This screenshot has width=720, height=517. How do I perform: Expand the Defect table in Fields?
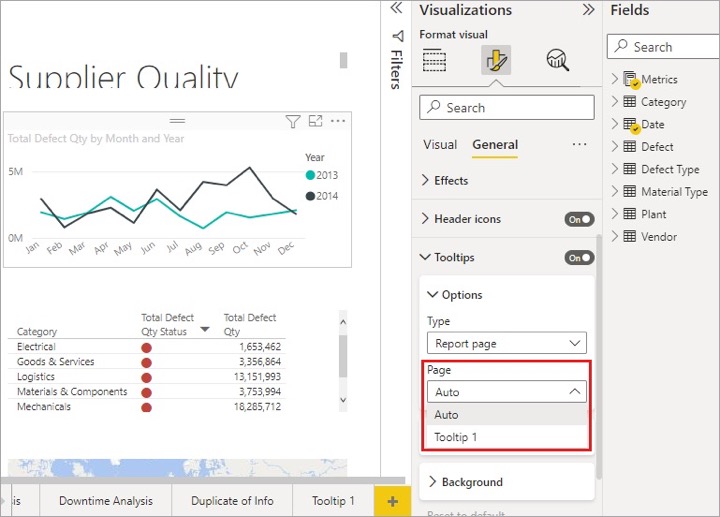(x=615, y=146)
